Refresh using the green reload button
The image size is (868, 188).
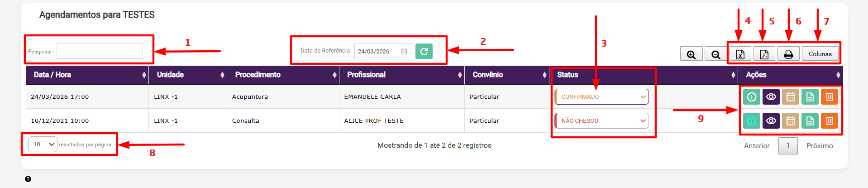pos(424,52)
